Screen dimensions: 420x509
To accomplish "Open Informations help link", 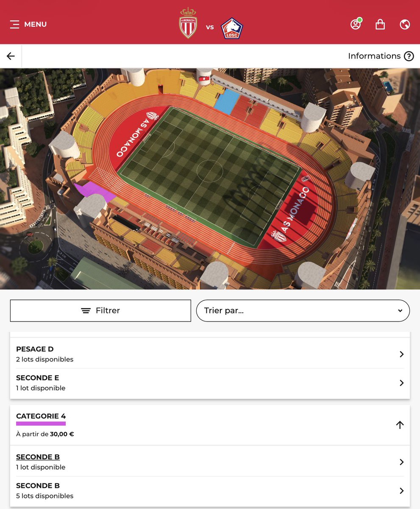I will [x=381, y=56].
